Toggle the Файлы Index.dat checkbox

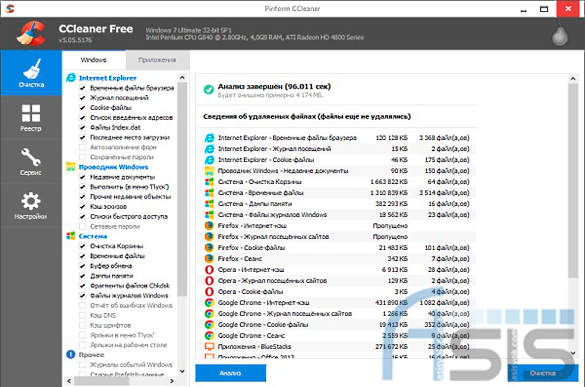point(82,127)
